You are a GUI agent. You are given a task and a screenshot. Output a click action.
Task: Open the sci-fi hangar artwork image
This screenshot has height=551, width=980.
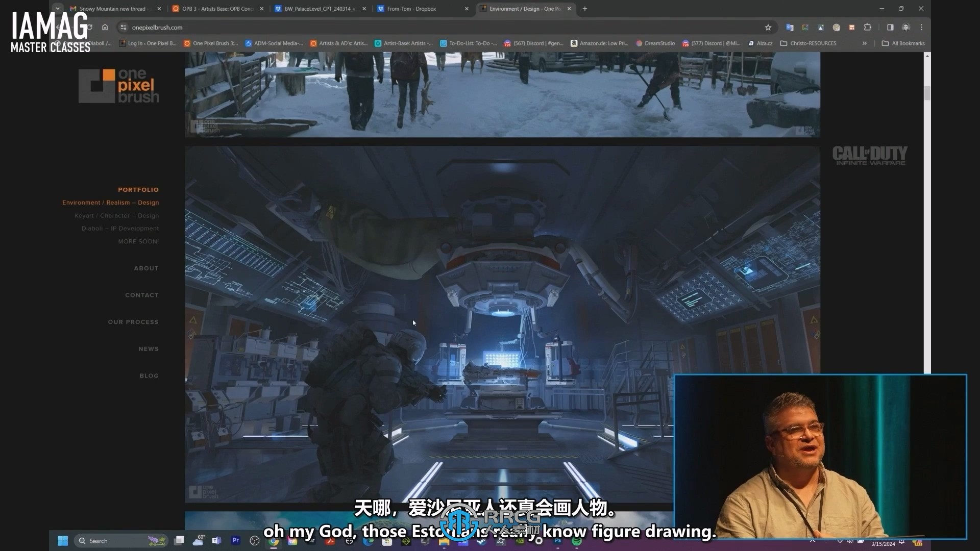502,324
